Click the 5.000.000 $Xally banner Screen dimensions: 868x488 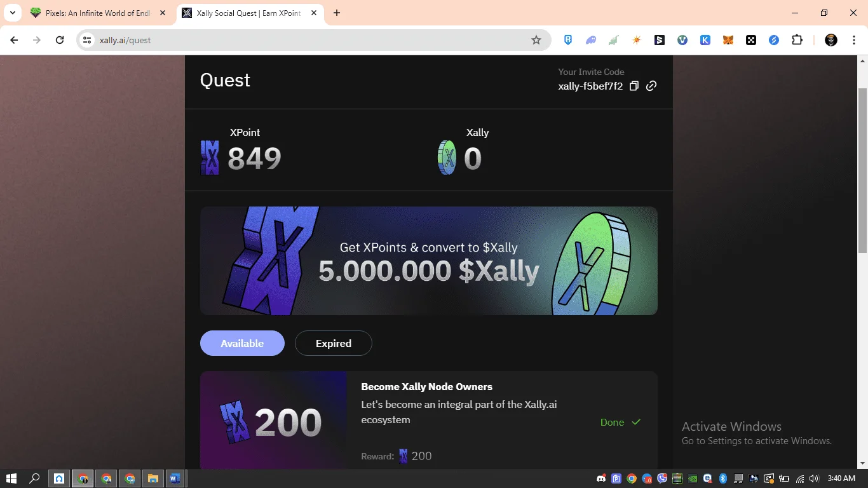(429, 261)
